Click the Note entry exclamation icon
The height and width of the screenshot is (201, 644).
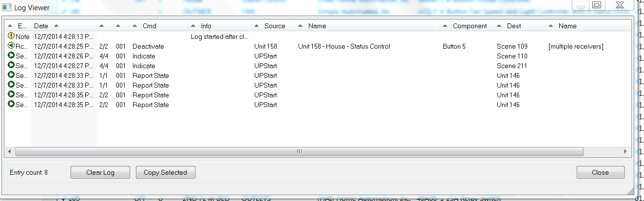pyautogui.click(x=11, y=37)
